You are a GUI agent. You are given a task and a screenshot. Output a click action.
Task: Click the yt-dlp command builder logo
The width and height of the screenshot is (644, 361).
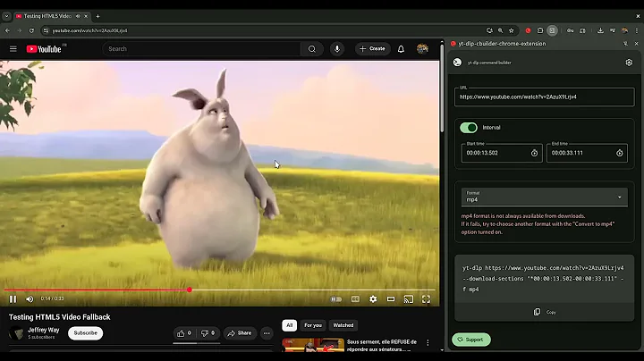[x=457, y=63]
